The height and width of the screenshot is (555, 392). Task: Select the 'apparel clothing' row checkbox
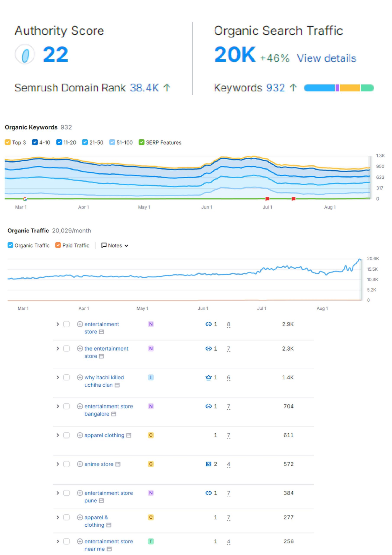coord(66,435)
